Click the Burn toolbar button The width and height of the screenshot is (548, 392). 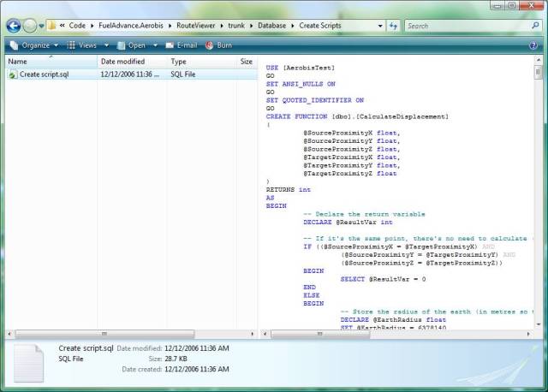(218, 45)
